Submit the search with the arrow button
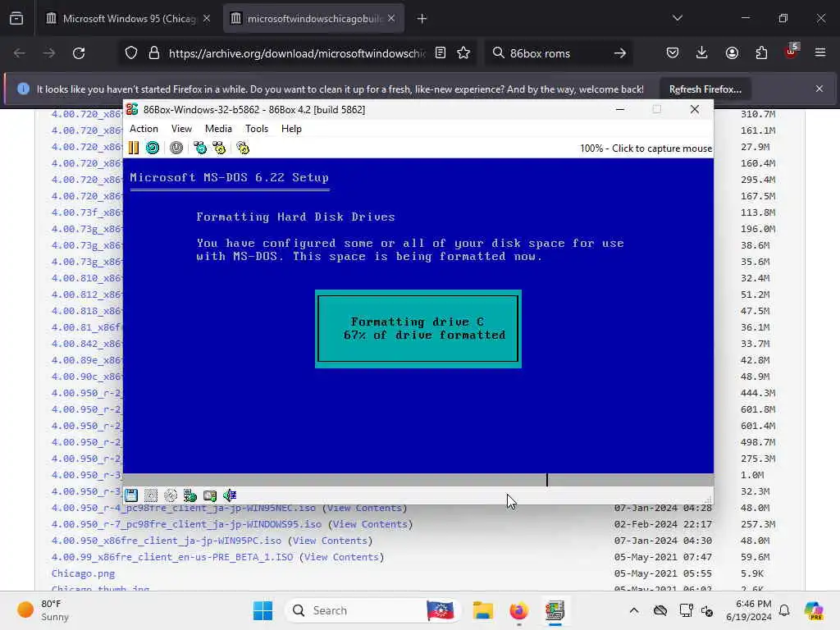Image resolution: width=840 pixels, height=630 pixels. tap(620, 53)
